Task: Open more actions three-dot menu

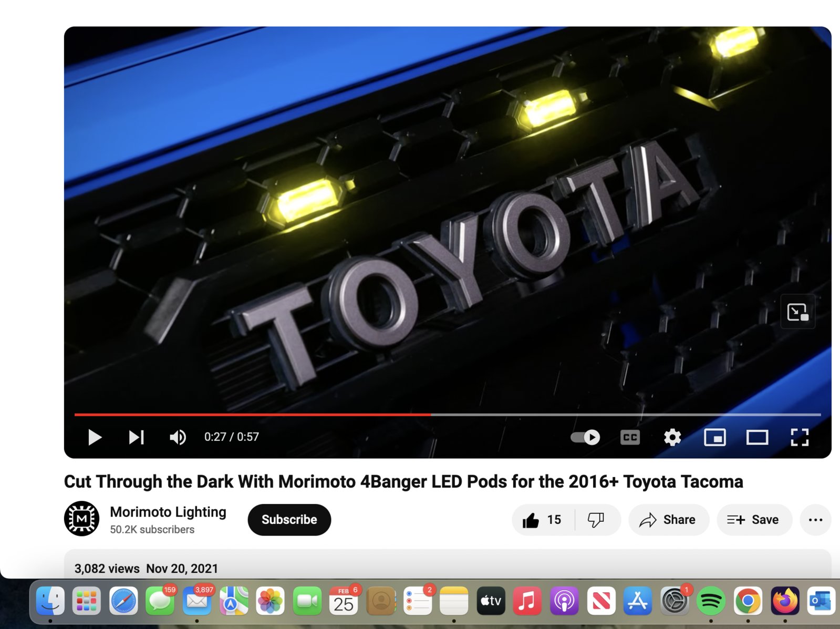Action: (815, 520)
